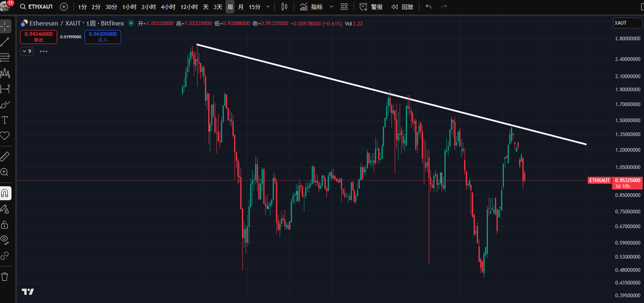This screenshot has width=644, height=303.
Task: Click the ETHXAUT price label on axis
Action: pyautogui.click(x=600, y=181)
